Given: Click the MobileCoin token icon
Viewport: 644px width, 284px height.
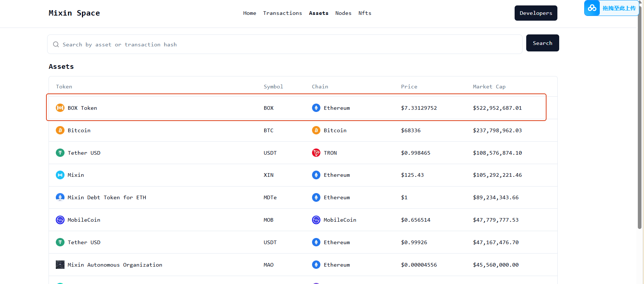Looking at the screenshot, I should tap(60, 220).
